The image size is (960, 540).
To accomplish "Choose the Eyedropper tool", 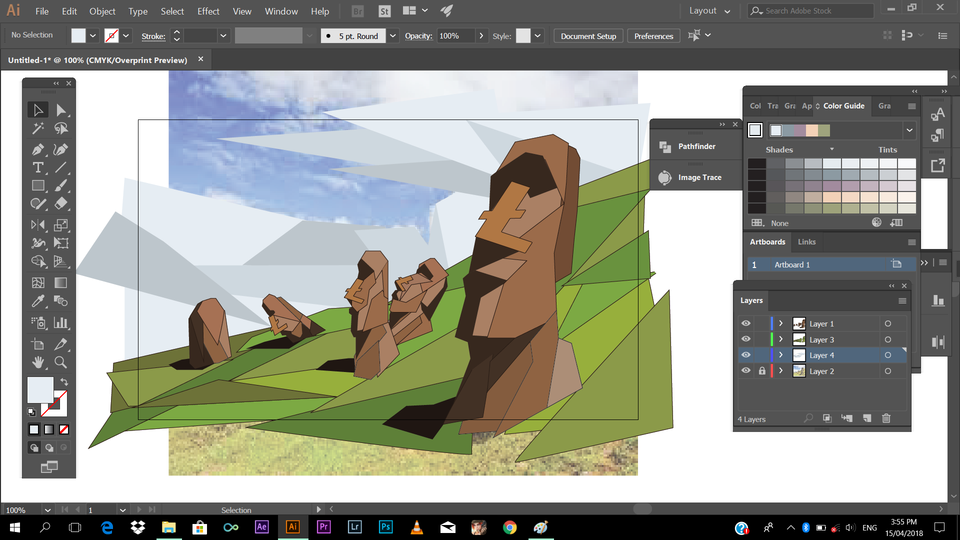I will [x=38, y=300].
